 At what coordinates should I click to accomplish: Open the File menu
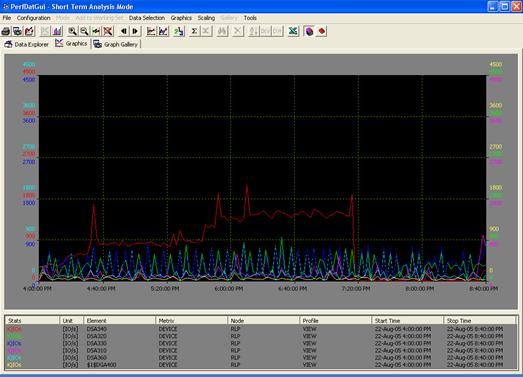pyautogui.click(x=7, y=18)
